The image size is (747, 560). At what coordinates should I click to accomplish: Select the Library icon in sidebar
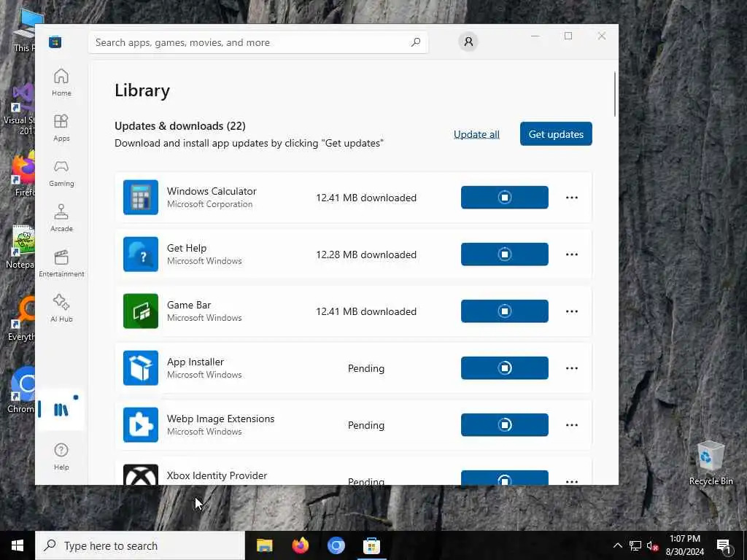[x=61, y=410]
